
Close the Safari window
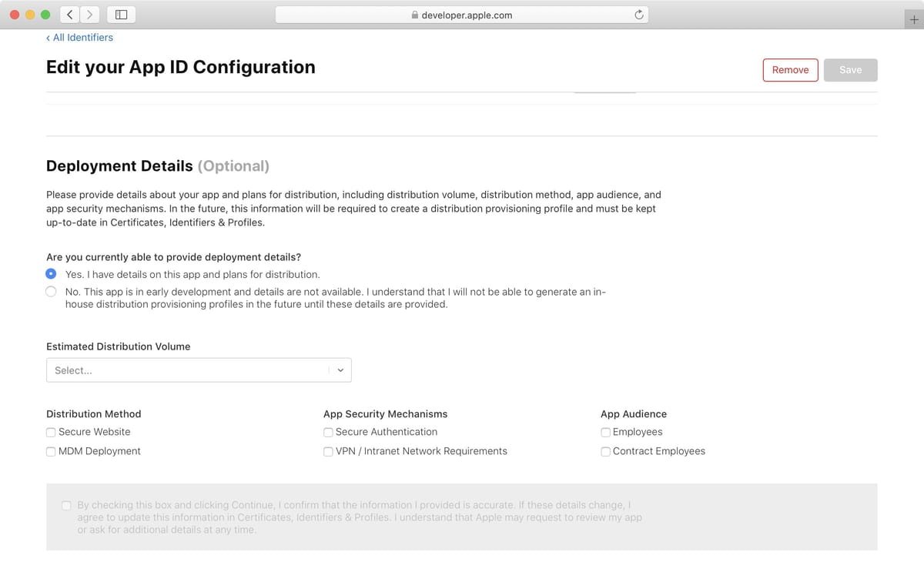pos(15,15)
